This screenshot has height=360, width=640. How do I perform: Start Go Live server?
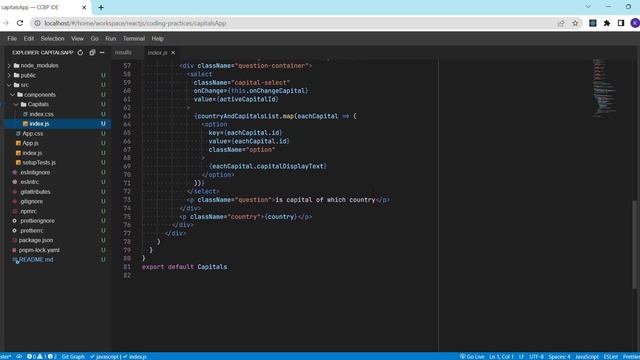472,356
